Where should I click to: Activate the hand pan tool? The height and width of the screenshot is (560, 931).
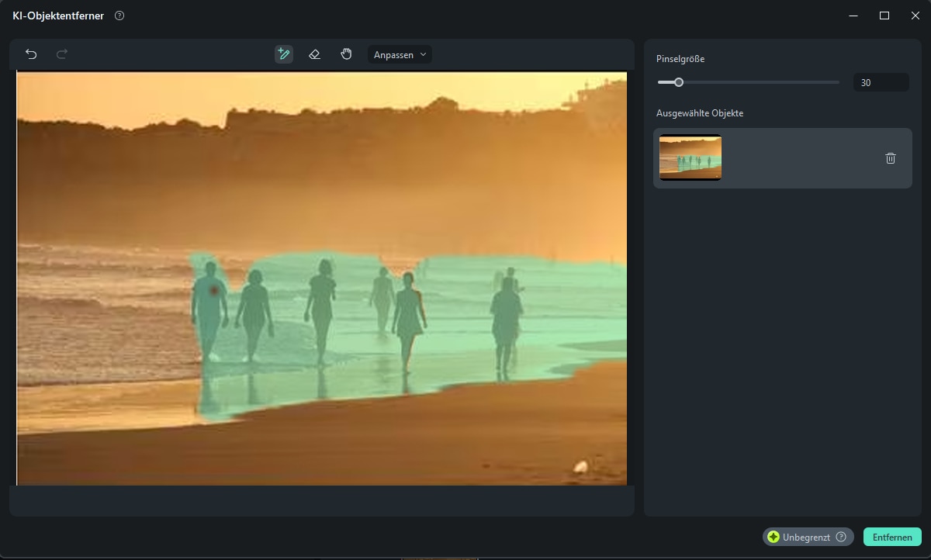point(346,54)
